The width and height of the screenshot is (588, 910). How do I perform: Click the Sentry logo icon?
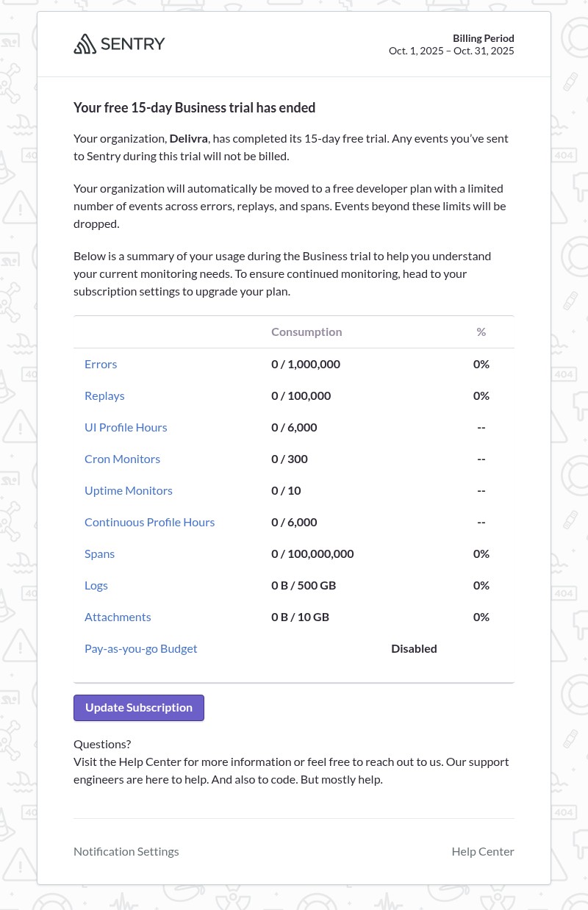click(85, 44)
